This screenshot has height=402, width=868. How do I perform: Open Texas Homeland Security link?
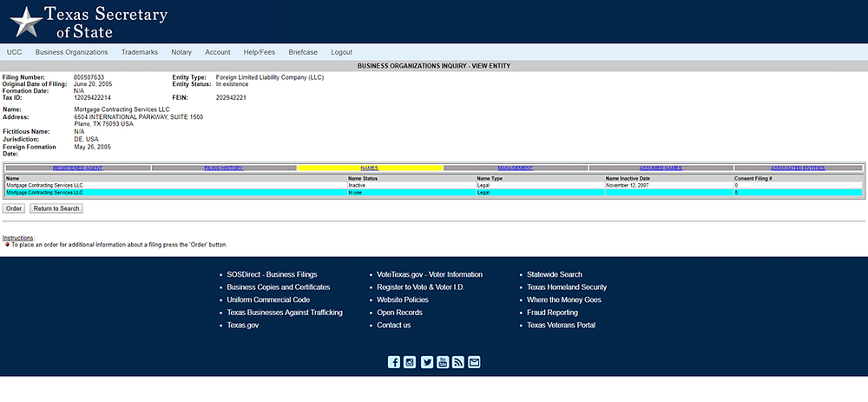[x=567, y=287]
